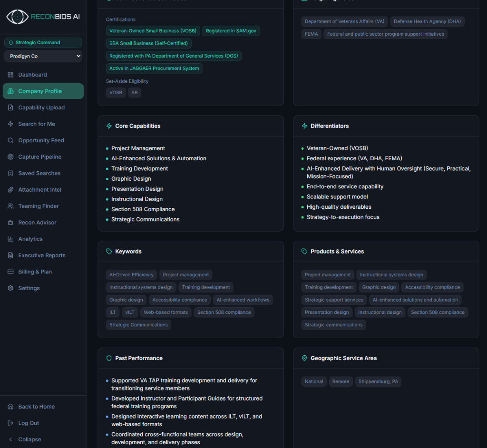Viewport: 487px width, 448px height.
Task: Click the Department of Veterans Affairs (VA) chip
Action: [344, 21]
